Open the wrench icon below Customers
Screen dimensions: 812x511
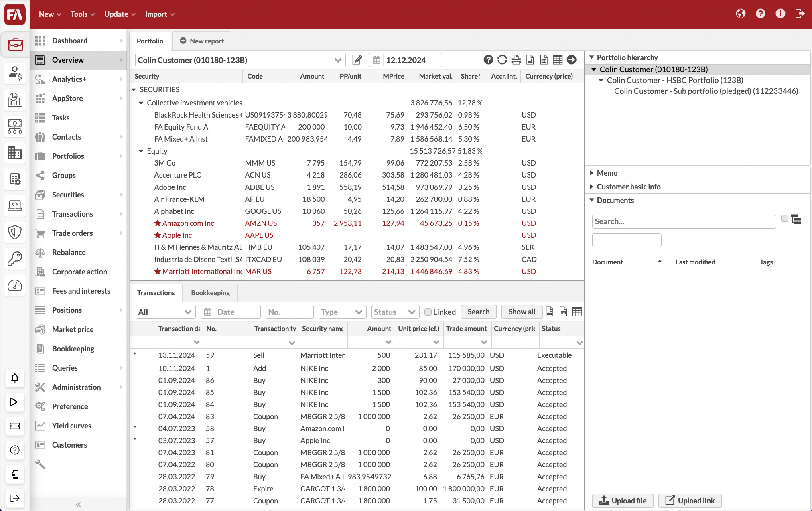(40, 464)
